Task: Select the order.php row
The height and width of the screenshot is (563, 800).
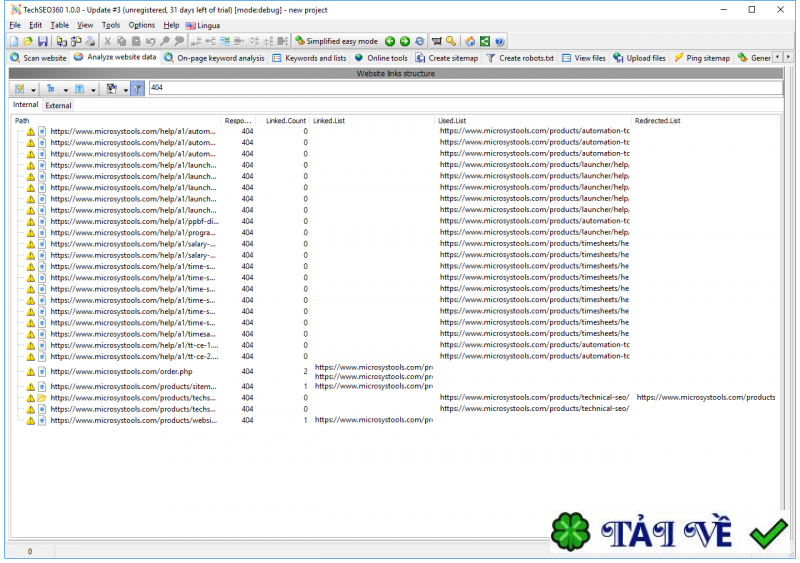Action: click(396, 372)
